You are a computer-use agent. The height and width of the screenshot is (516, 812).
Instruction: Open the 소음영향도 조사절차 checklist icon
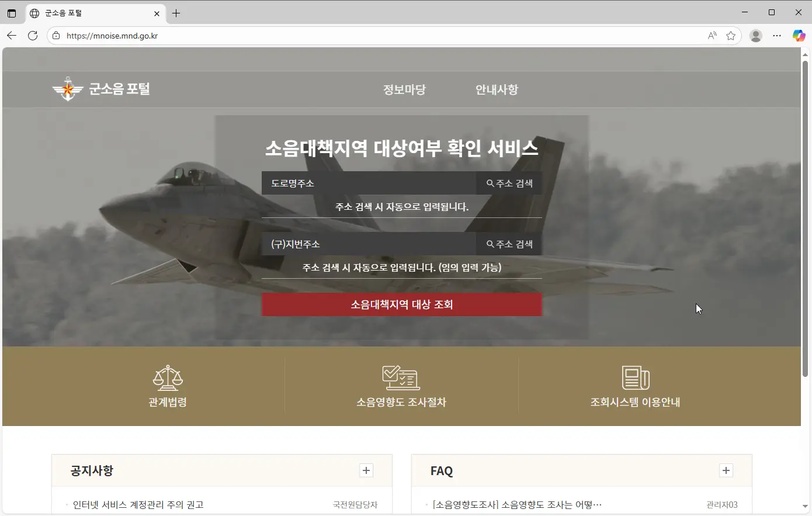(401, 378)
